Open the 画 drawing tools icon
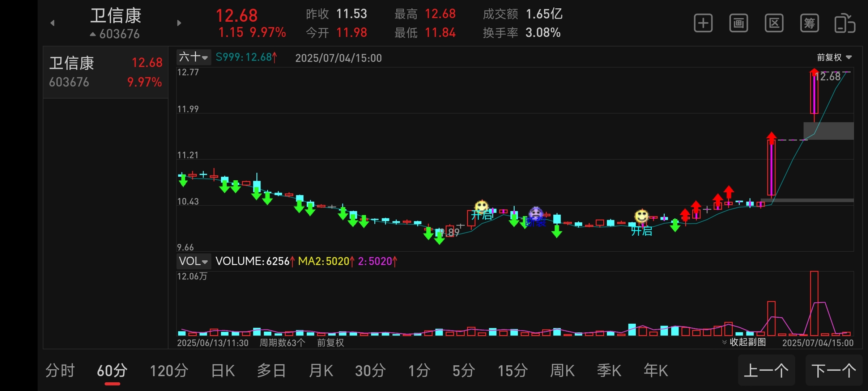 tap(739, 23)
